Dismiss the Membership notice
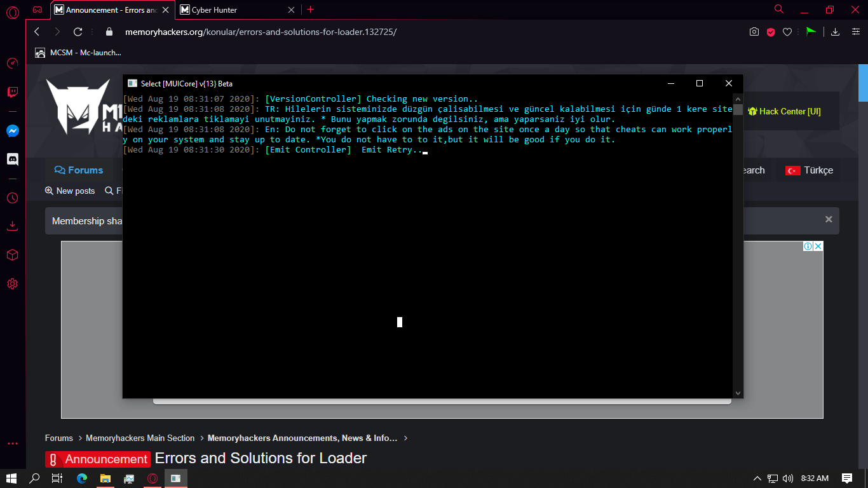This screenshot has height=488, width=868. (829, 219)
